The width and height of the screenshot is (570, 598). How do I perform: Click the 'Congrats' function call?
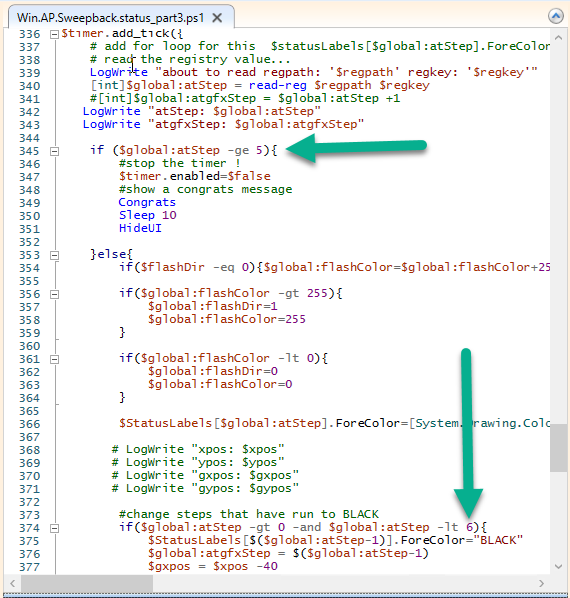click(147, 202)
